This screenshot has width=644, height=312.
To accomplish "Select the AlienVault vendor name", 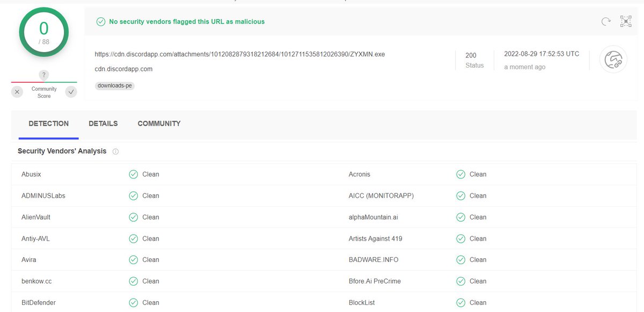I will tap(36, 217).
